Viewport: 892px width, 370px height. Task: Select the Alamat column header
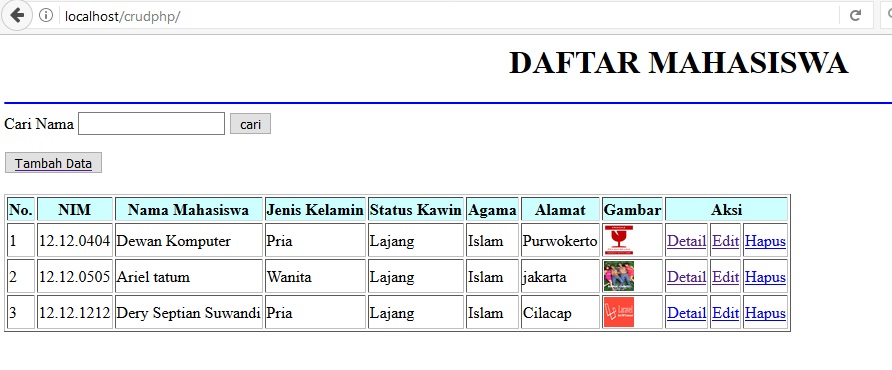560,209
